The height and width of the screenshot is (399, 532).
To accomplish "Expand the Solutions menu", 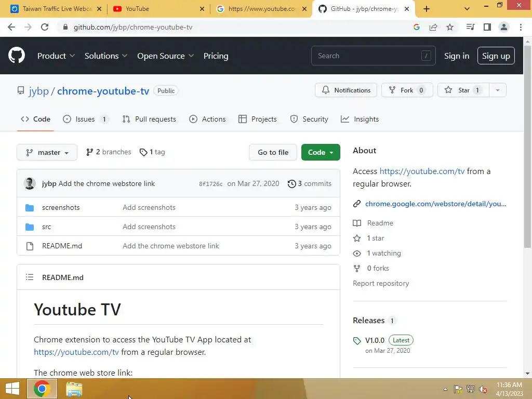I will pyautogui.click(x=106, y=56).
